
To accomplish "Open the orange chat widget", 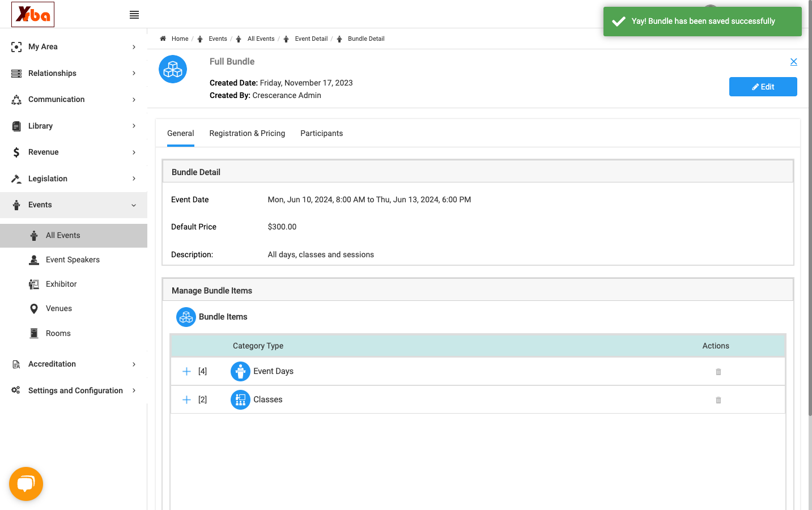I will (x=26, y=484).
